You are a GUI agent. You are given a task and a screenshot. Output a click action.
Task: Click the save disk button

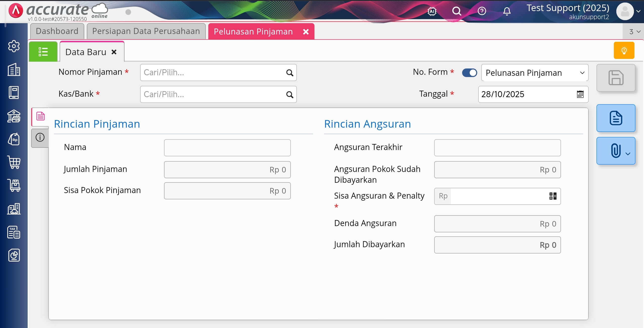coord(616,78)
